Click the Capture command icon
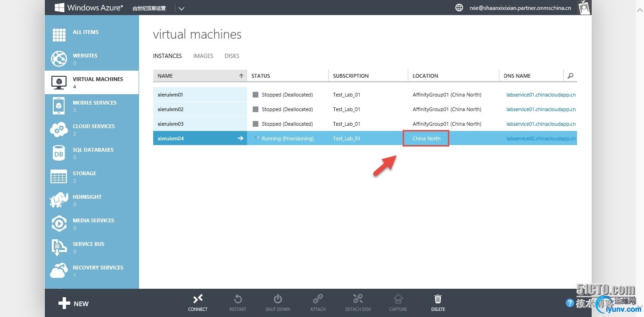The height and width of the screenshot is (317, 644). [x=398, y=299]
